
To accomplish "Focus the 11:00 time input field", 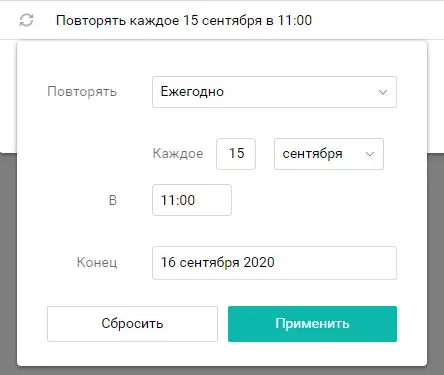I will click(x=192, y=200).
